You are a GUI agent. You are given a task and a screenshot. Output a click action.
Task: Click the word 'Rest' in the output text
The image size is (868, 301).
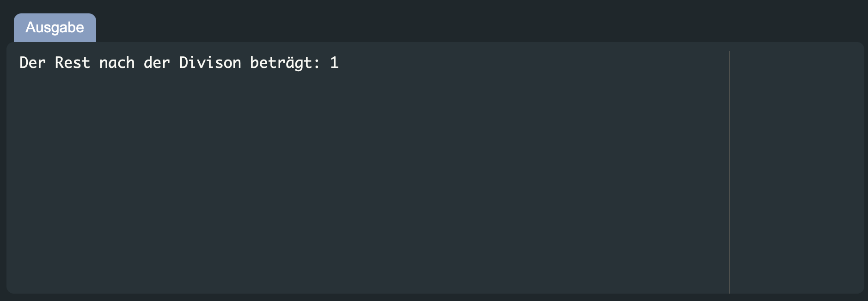click(x=72, y=63)
